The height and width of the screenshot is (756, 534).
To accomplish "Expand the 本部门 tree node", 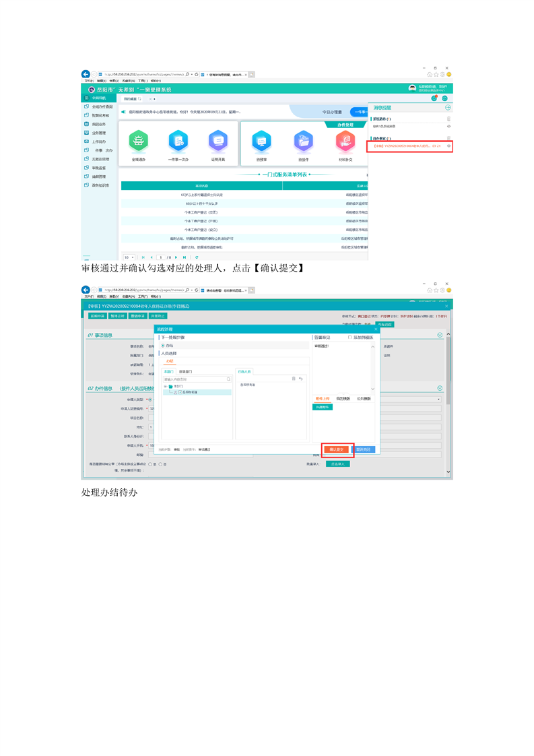I will 166,387.
